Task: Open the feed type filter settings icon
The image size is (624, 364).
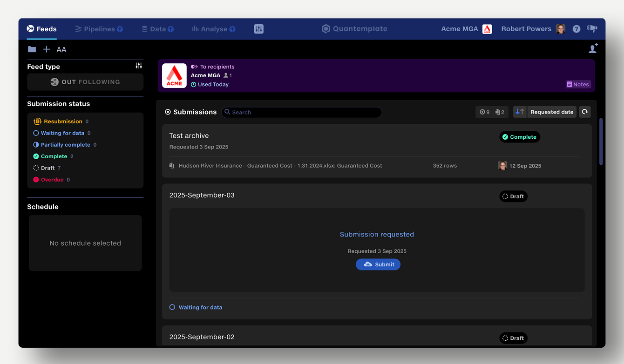Action: pyautogui.click(x=139, y=66)
